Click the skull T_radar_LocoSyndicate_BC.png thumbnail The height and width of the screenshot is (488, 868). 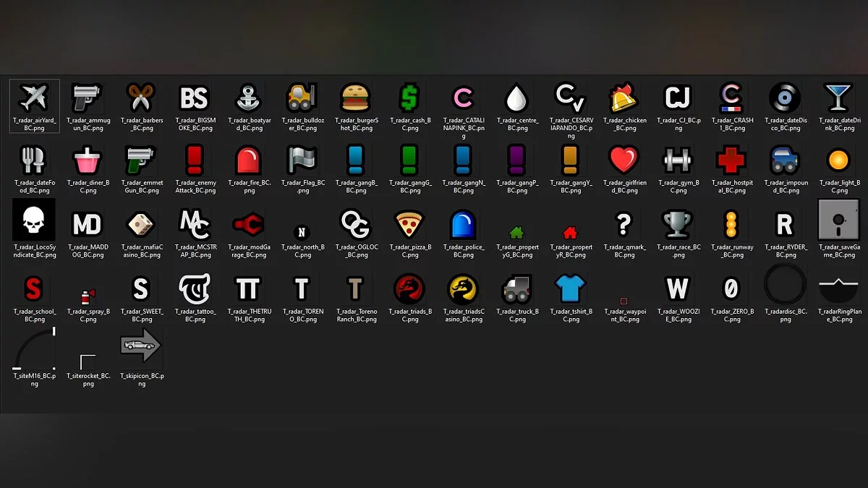34,223
